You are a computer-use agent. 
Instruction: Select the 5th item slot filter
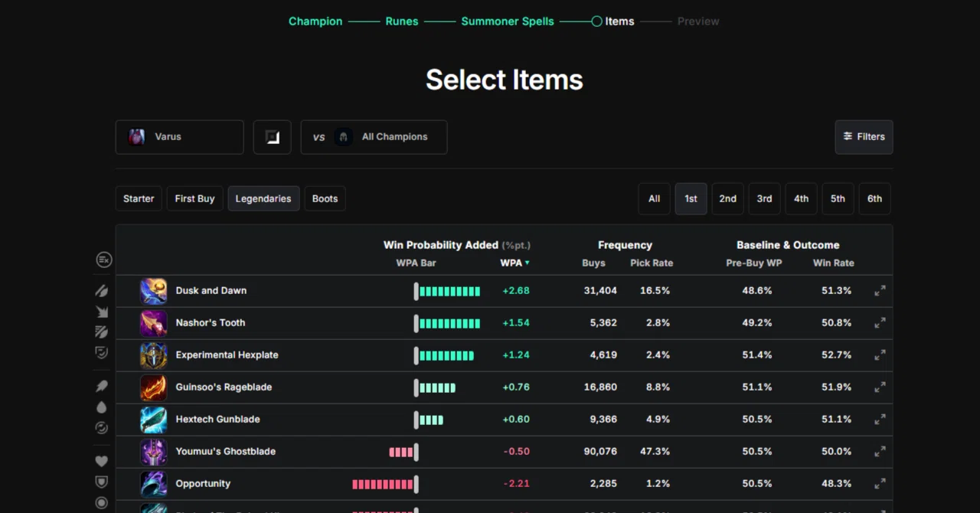838,199
